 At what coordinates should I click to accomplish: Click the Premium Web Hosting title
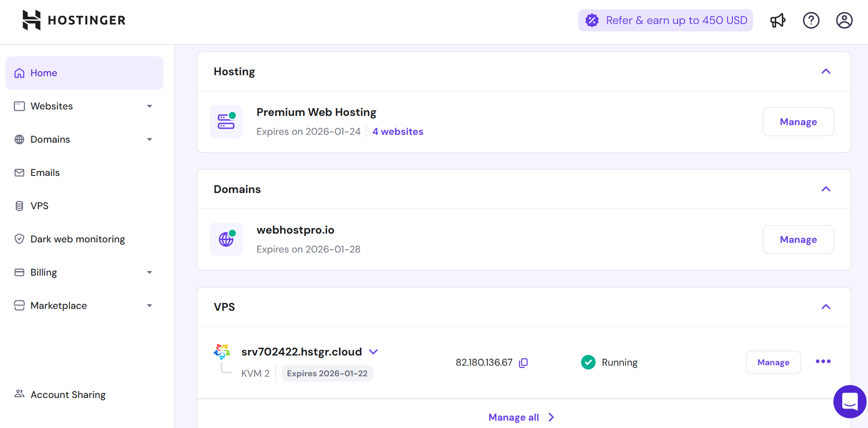tap(317, 112)
